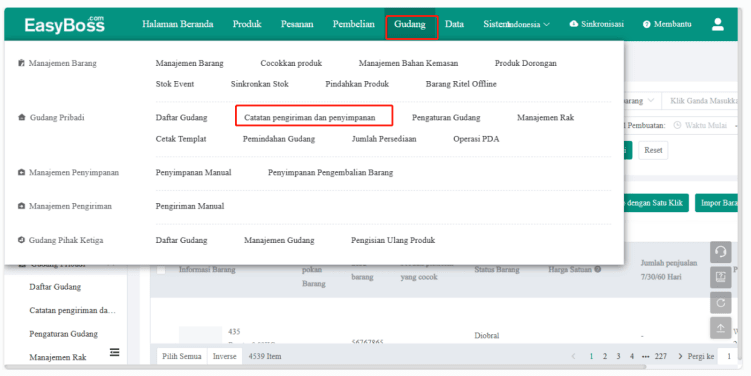Image resolution: width=751 pixels, height=376 pixels.
Task: Open Penyimpanan Pengembalian Barang
Action: click(330, 172)
